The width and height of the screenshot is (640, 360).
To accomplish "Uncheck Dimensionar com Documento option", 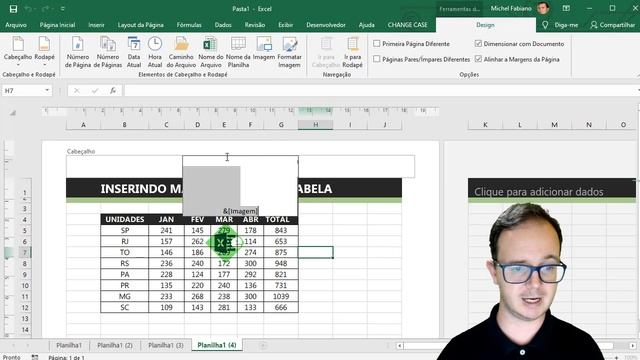I will [478, 43].
